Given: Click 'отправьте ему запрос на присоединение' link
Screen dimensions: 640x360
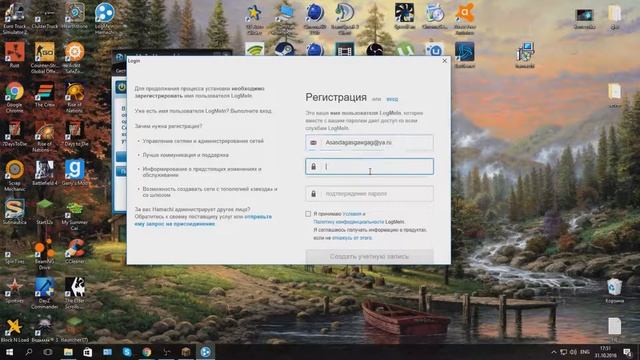Looking at the screenshot, I should pos(204,220).
